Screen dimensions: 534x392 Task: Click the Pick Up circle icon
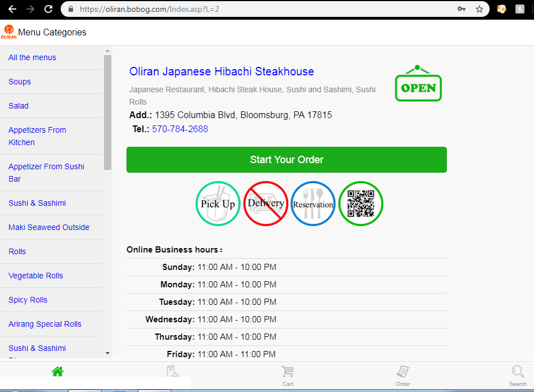(218, 204)
